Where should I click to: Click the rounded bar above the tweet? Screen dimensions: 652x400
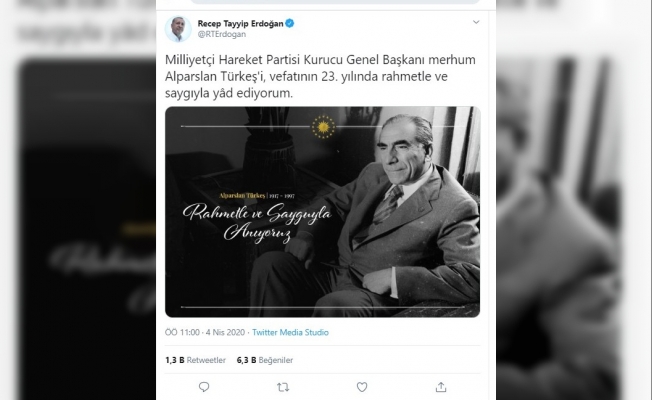pos(335,2)
